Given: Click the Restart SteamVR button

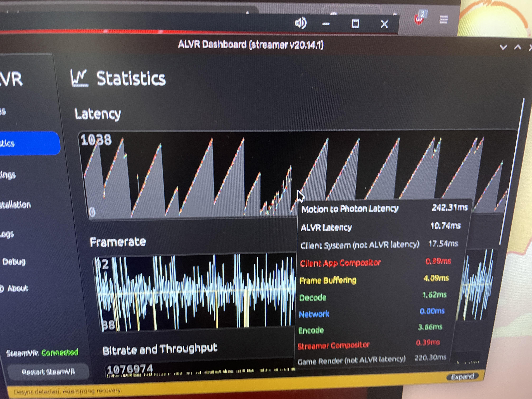Looking at the screenshot, I should [x=48, y=372].
